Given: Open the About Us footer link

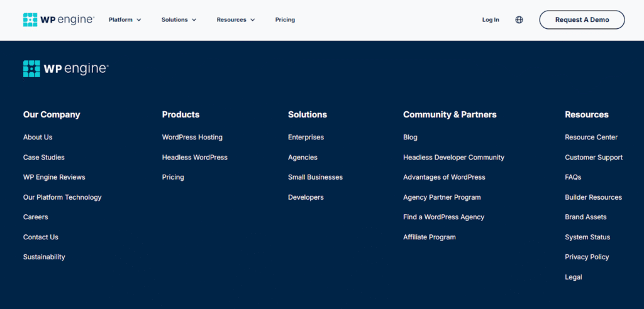Looking at the screenshot, I should (x=38, y=138).
